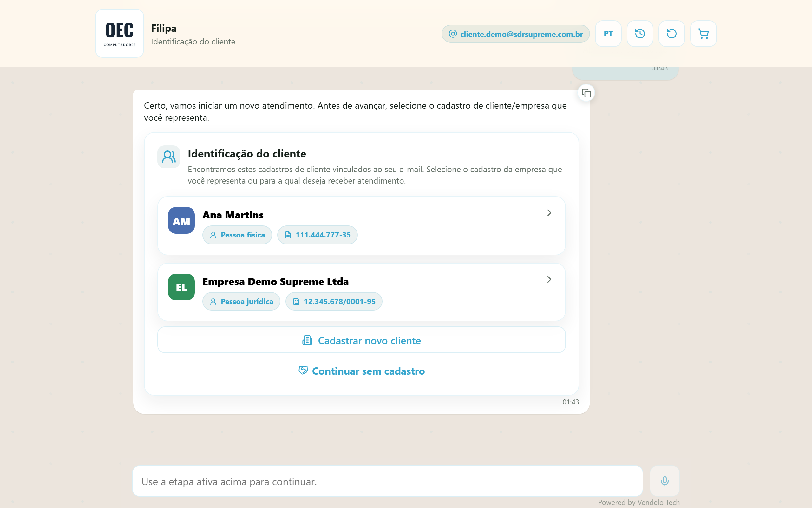Viewport: 812px width, 508px height.
Task: Click the handshake icon beside Continuar sem cadastro
Action: click(x=303, y=370)
